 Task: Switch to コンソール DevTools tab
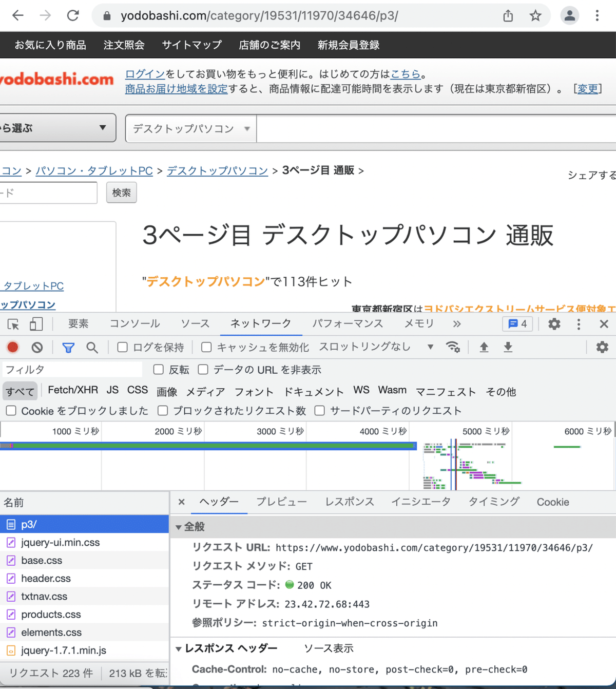[x=134, y=324]
